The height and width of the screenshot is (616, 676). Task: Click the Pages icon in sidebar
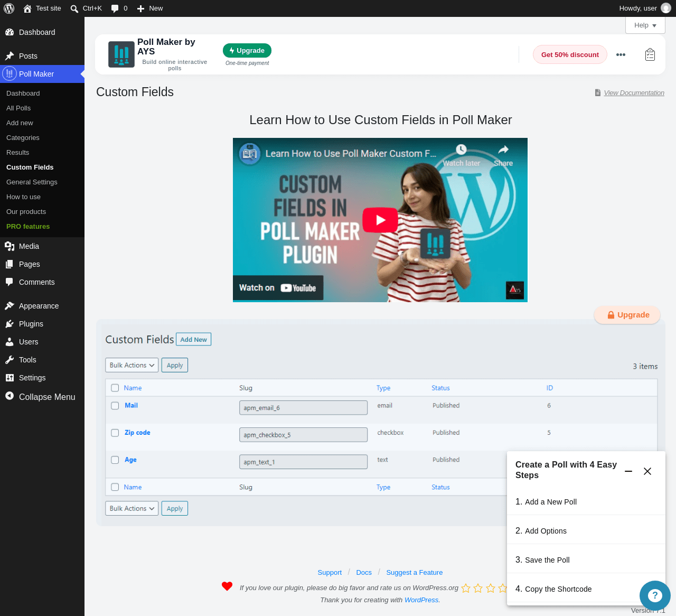point(10,264)
